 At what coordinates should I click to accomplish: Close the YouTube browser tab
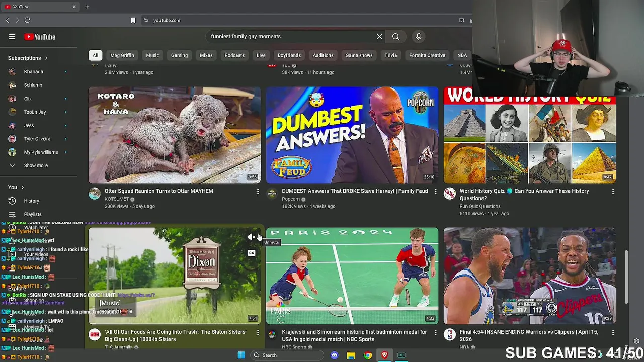pos(74,7)
